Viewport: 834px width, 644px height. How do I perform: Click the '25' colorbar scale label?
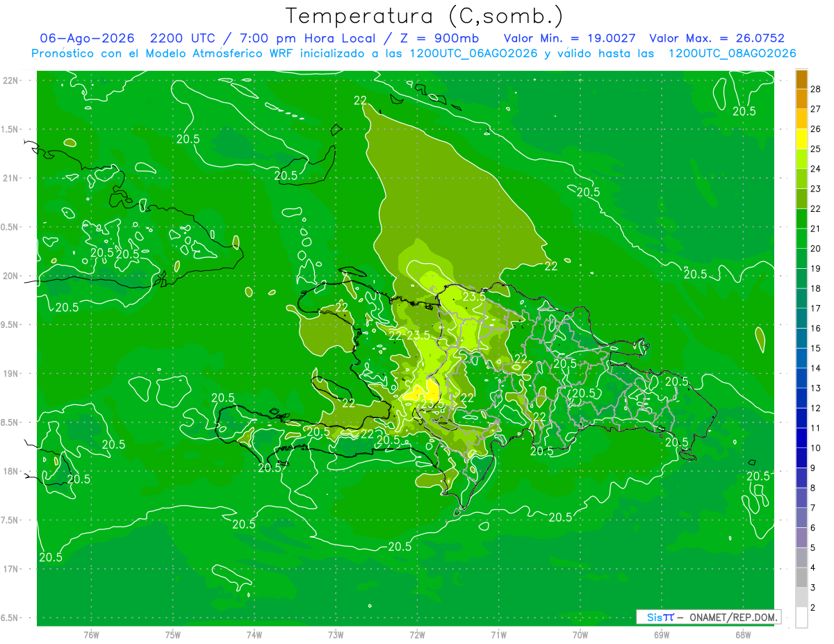pyautogui.click(x=816, y=149)
